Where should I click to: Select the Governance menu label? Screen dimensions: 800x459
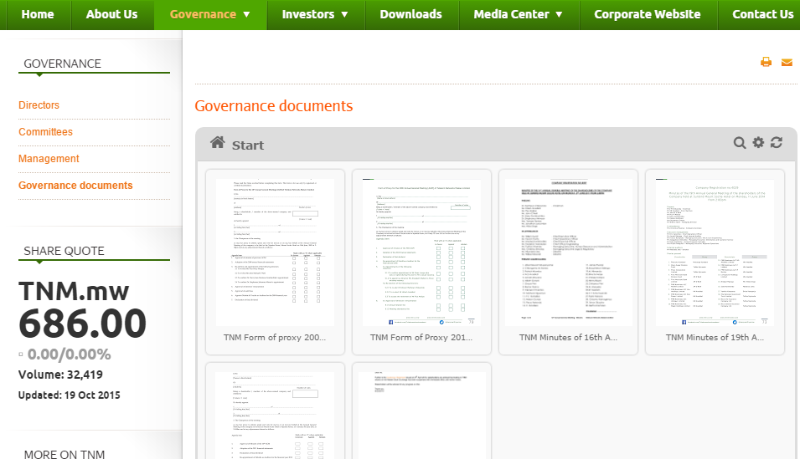203,14
